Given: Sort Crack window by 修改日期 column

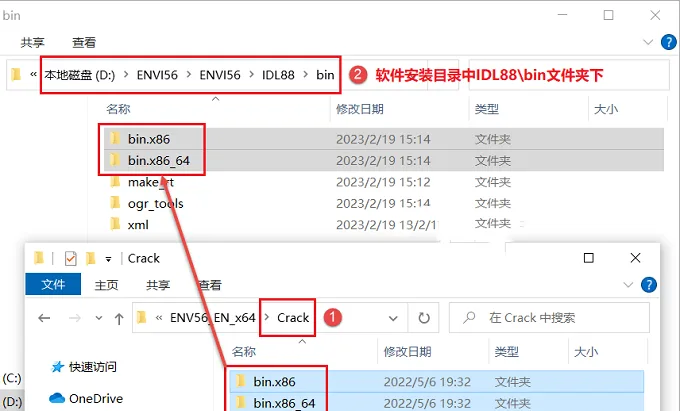Looking at the screenshot, I should click(x=407, y=352).
